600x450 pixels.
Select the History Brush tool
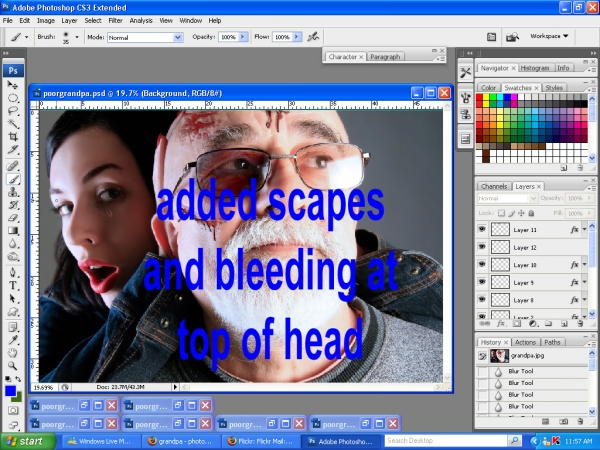pos(13,205)
